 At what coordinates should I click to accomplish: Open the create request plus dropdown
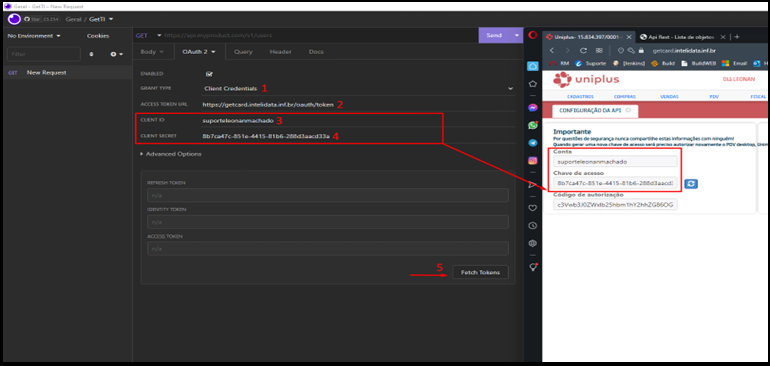tap(116, 54)
